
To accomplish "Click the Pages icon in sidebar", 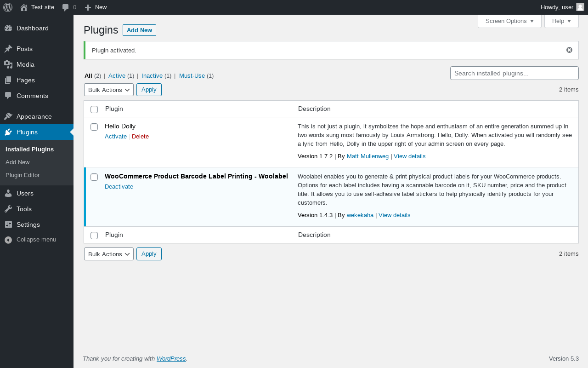I will coord(8,80).
